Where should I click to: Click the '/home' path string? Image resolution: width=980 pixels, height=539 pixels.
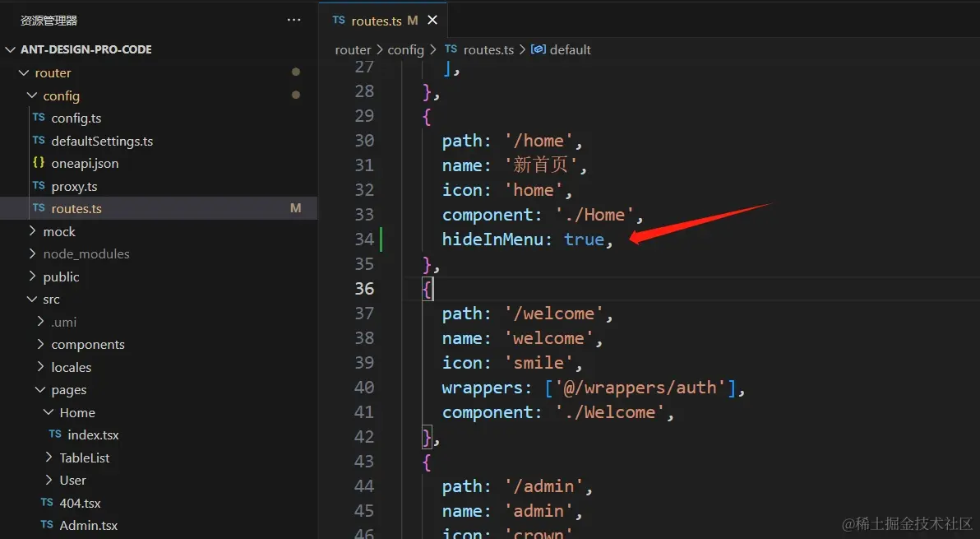(539, 141)
